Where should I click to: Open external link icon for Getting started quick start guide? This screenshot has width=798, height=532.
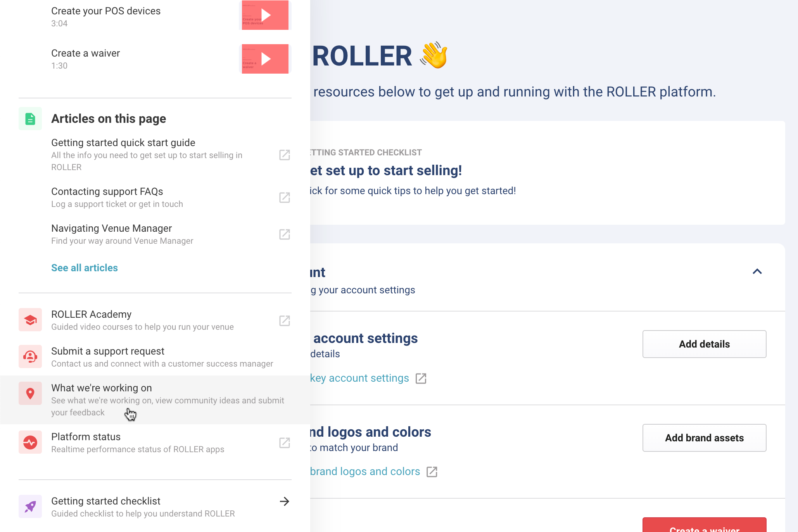click(285, 155)
